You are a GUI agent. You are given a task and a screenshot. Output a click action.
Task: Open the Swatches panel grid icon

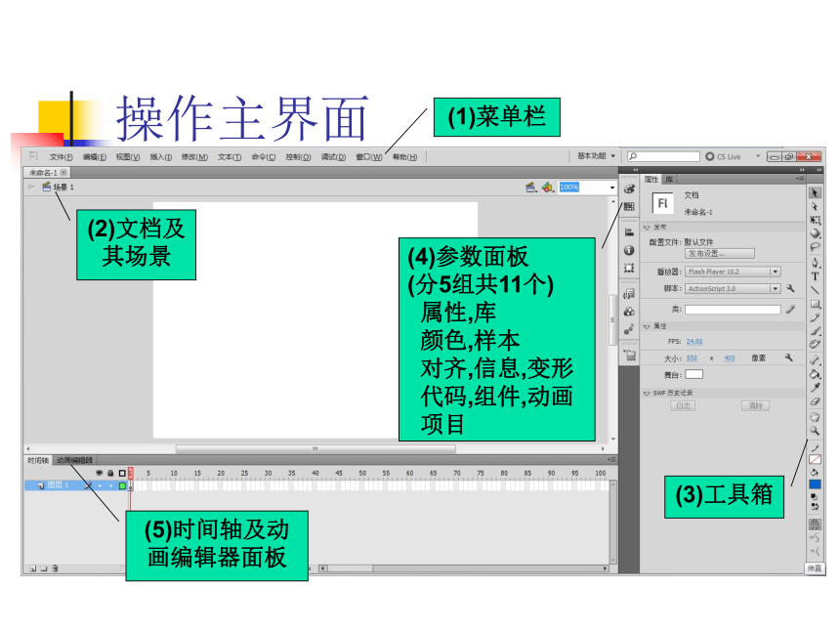[x=629, y=207]
